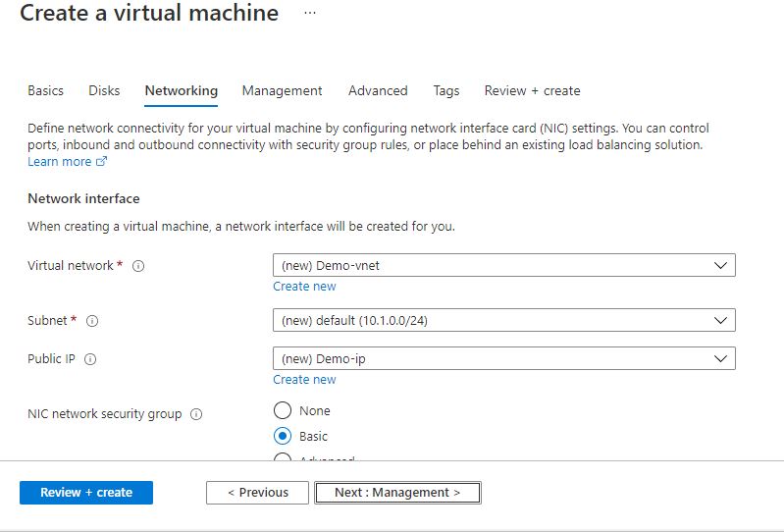Choose the Advanced security group radio button

pos(283,458)
